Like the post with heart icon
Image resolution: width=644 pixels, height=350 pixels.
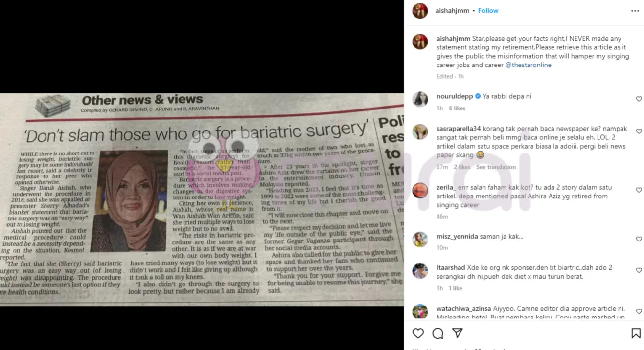click(418, 333)
